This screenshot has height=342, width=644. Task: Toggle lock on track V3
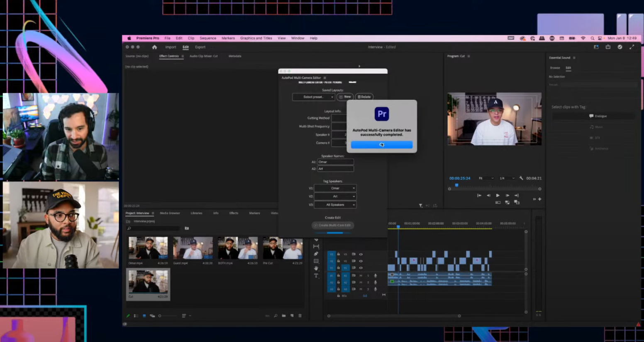tap(339, 255)
